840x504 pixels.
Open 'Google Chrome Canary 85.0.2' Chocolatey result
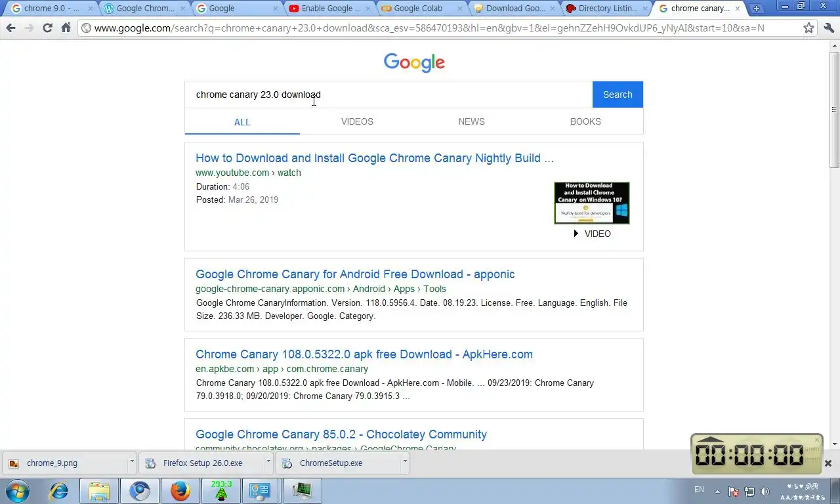tap(341, 434)
